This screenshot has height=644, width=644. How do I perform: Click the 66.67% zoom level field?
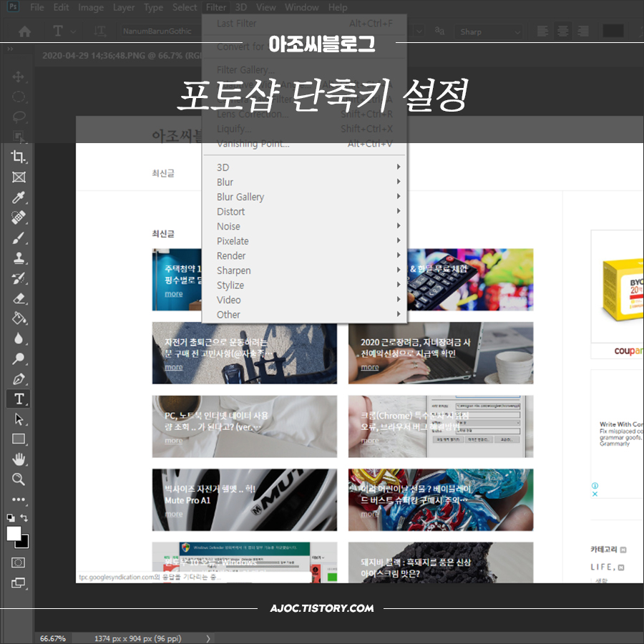[52, 638]
